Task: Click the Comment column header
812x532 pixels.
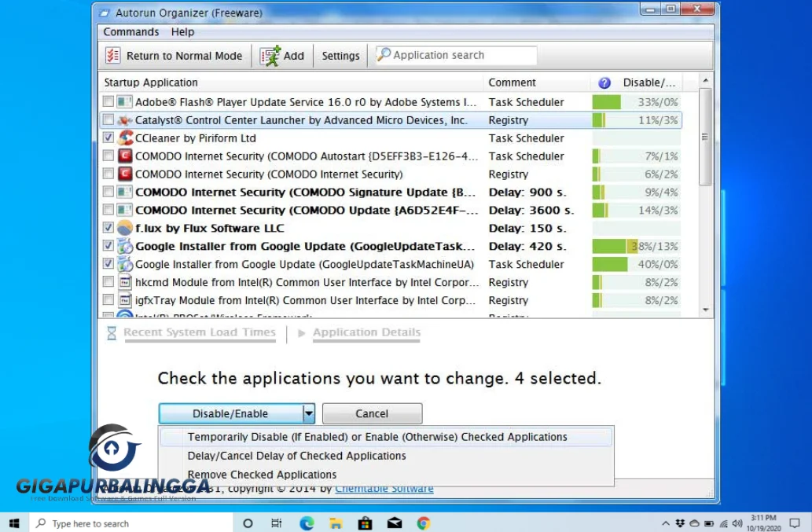Action: pyautogui.click(x=537, y=83)
